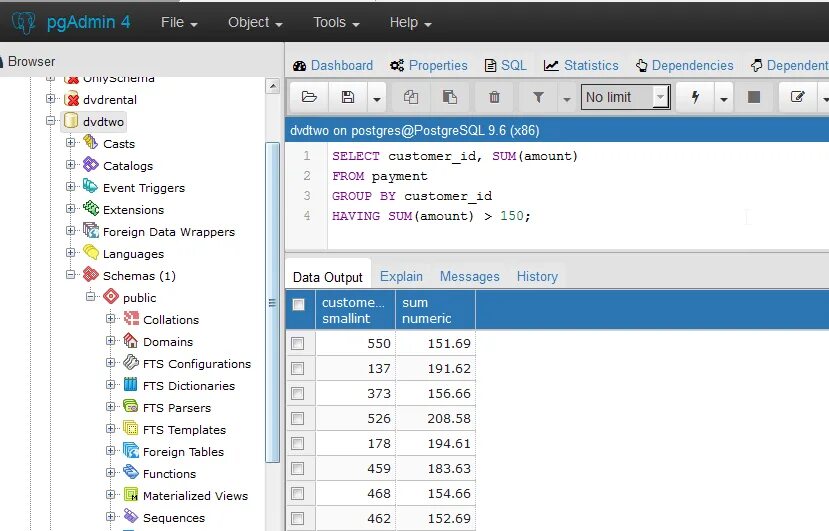Select the FTS Dictionaries node icon
This screenshot has width=829, height=531.
point(131,385)
